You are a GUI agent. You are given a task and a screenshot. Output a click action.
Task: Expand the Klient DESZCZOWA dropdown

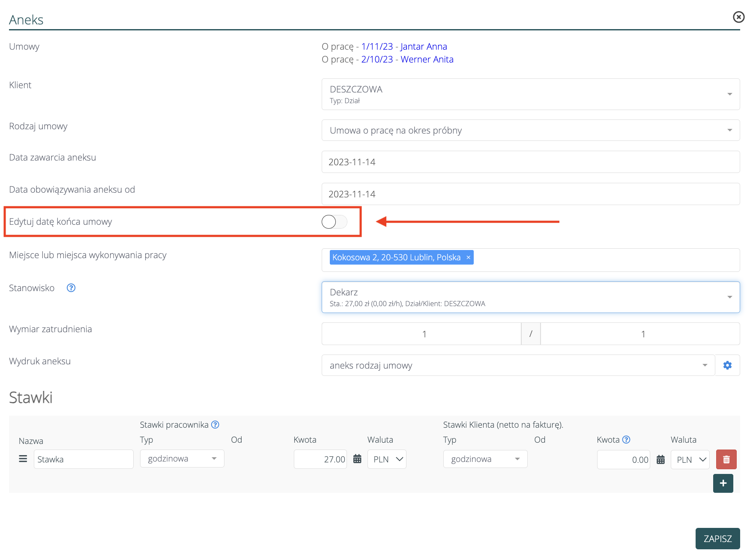click(x=530, y=94)
